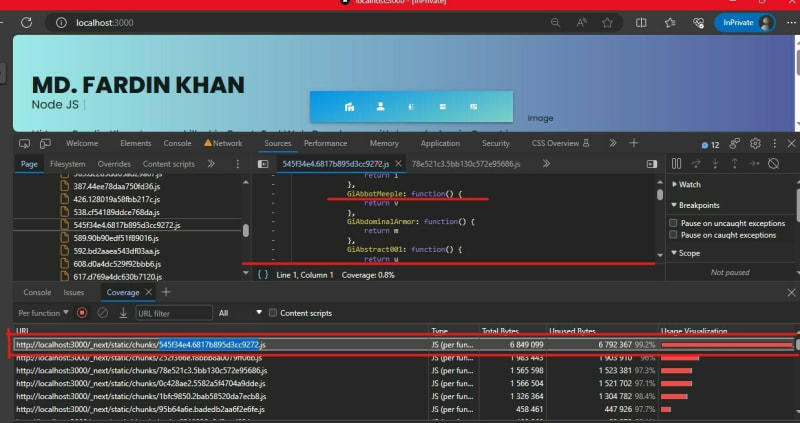Open the InPrivate profile button
800x423 pixels.
[x=745, y=22]
